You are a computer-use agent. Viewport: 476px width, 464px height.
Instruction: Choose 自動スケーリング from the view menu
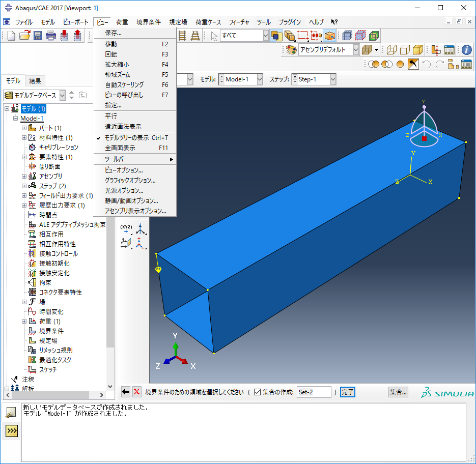point(135,84)
